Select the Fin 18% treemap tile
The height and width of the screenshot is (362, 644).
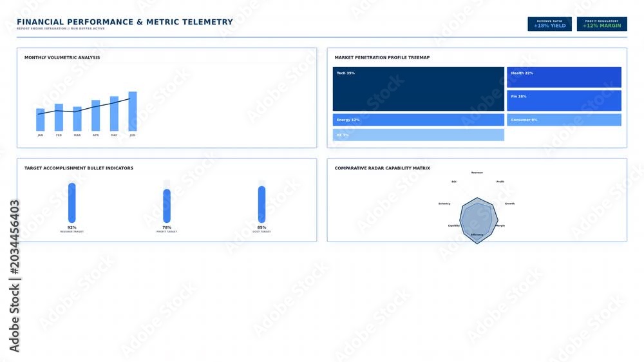point(564,100)
